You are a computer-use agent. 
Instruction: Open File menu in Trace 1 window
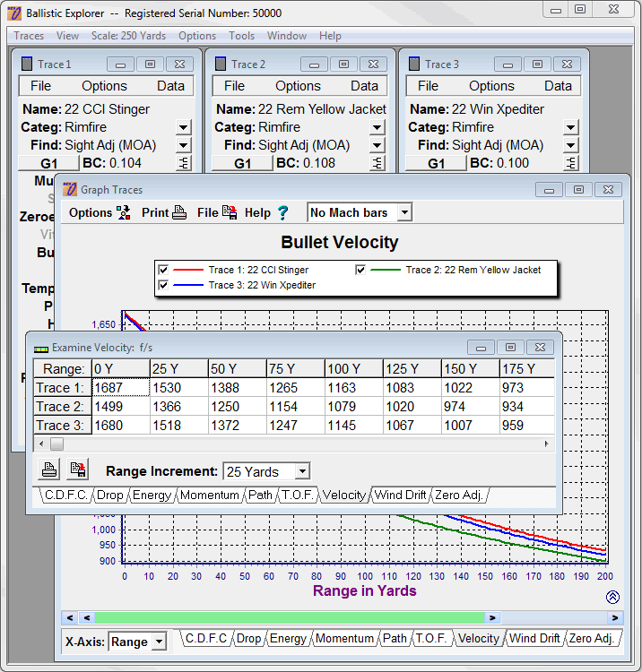[x=40, y=86]
